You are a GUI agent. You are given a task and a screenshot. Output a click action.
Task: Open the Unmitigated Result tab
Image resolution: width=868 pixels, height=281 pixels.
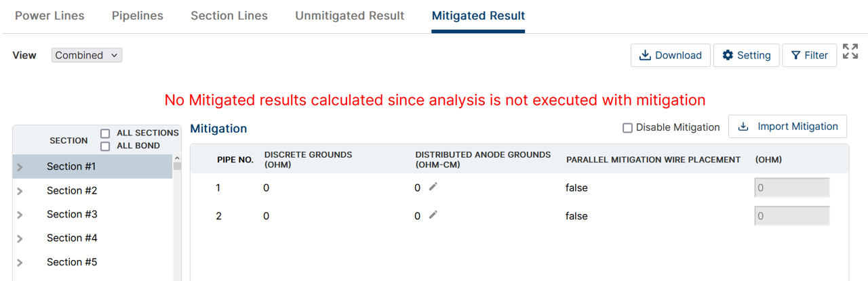(349, 16)
